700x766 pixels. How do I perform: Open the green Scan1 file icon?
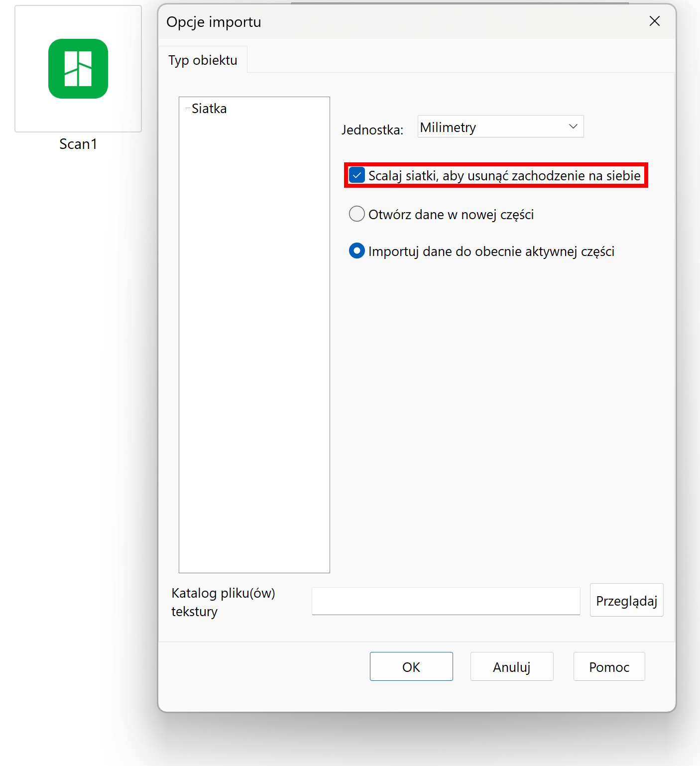pyautogui.click(x=78, y=69)
